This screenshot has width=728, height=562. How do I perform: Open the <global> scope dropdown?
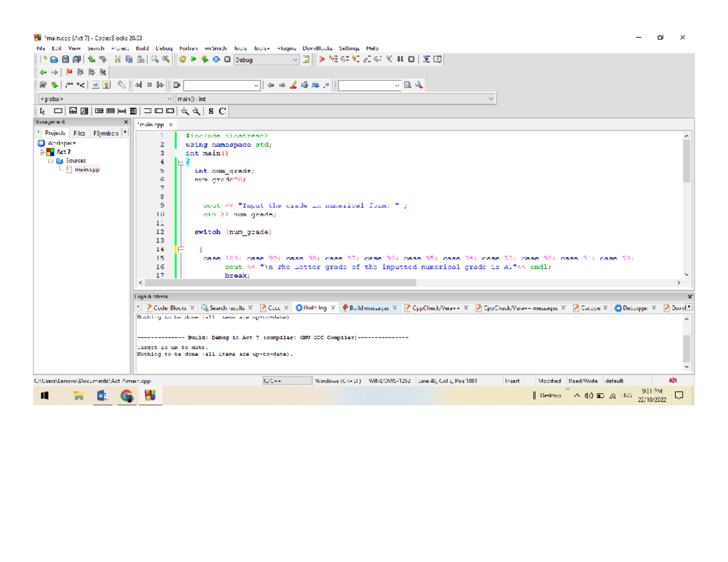170,98
